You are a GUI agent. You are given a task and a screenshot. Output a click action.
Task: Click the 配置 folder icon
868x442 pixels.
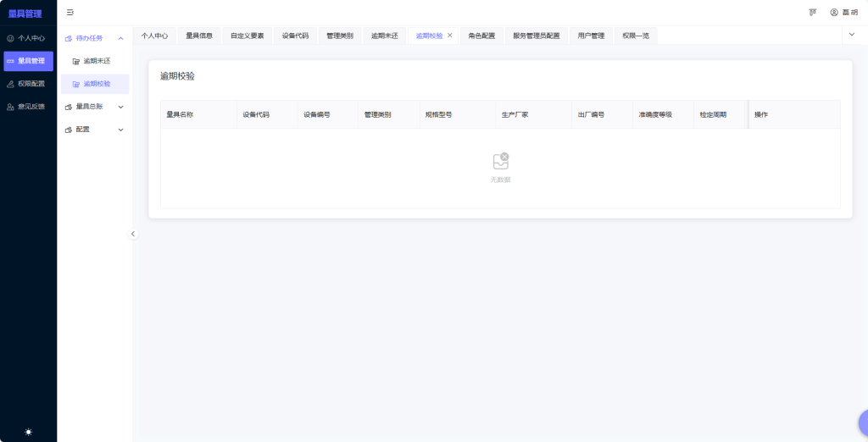tap(69, 130)
